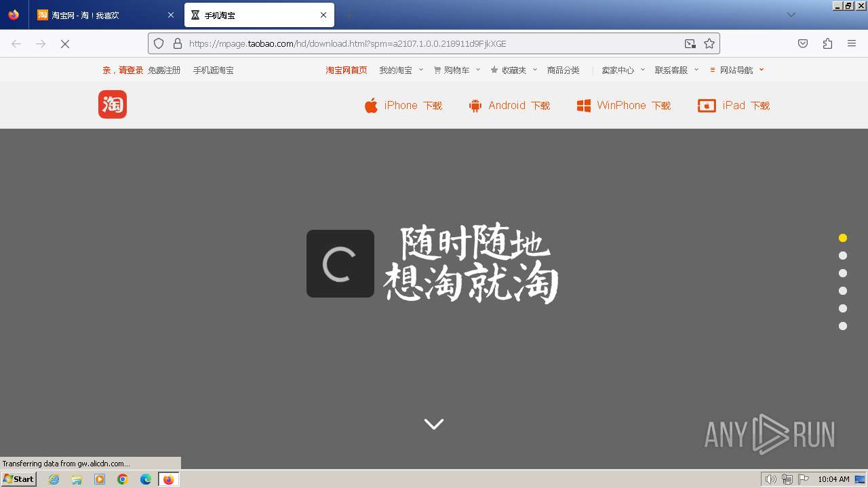Viewport: 868px width, 488px height.
Task: Open the tracking protection shield icon
Action: pyautogui.click(x=159, y=43)
